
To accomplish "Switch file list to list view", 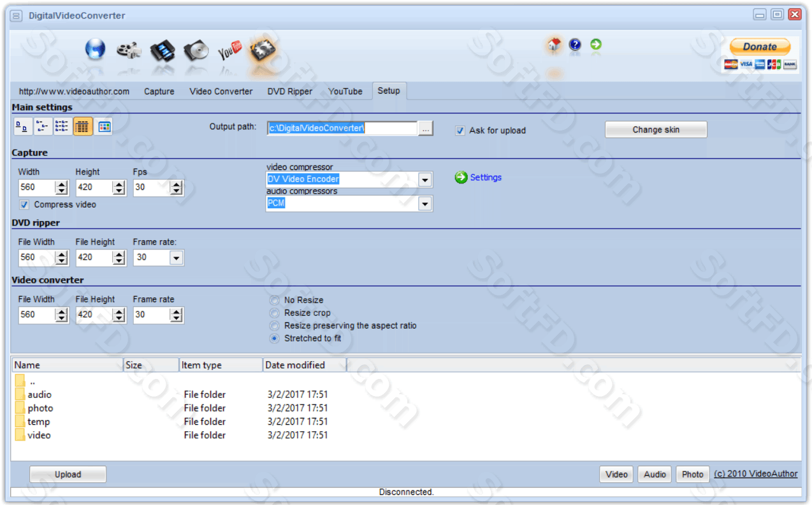I will pyautogui.click(x=62, y=127).
